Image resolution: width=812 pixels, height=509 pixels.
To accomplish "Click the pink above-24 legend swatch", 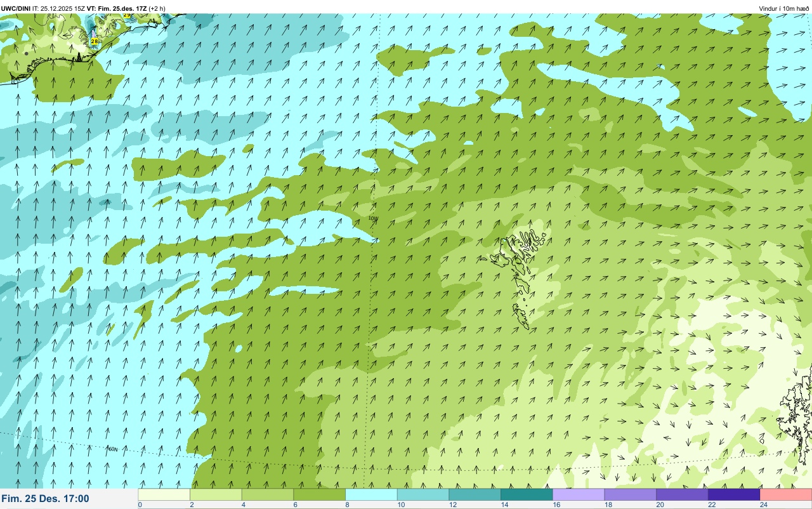I will click(x=786, y=494).
